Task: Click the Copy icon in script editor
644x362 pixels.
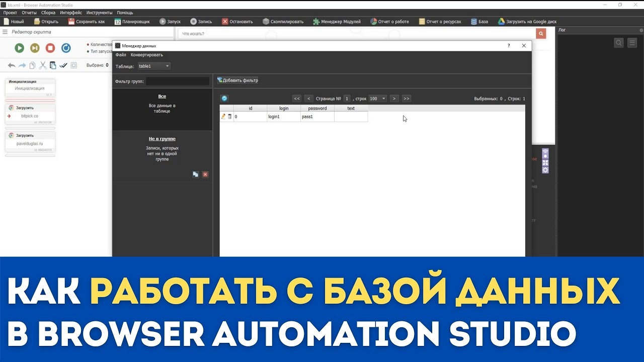Action: [x=32, y=65]
